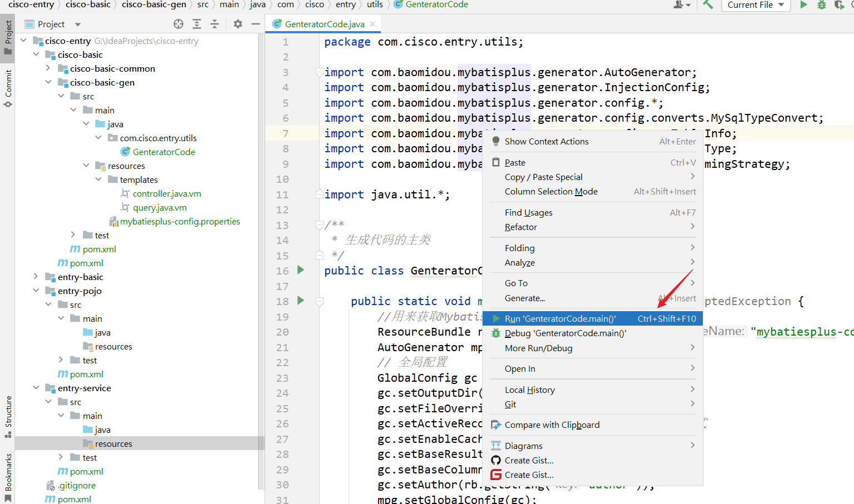This screenshot has width=854, height=504.
Task: Choose Paste from the context menu
Action: [593, 163]
